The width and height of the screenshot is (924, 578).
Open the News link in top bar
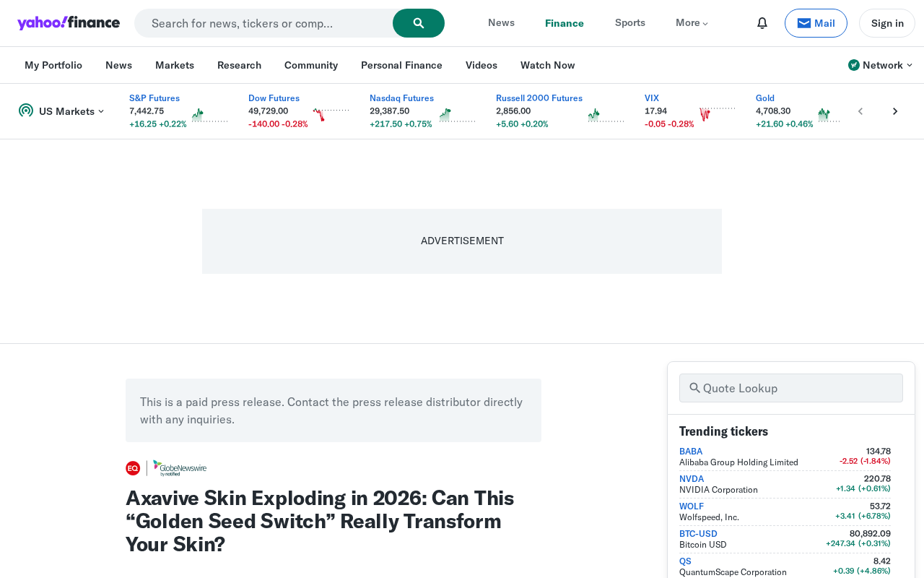click(501, 23)
